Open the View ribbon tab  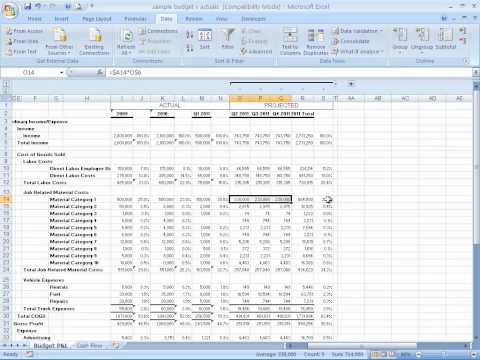click(x=222, y=19)
